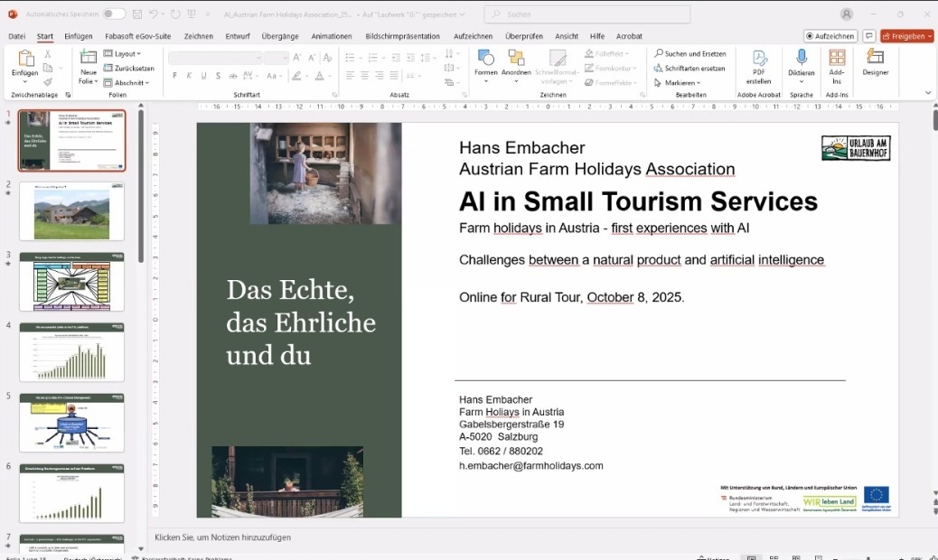
Task: Click the Aufzeichnen record button
Action: click(x=830, y=36)
